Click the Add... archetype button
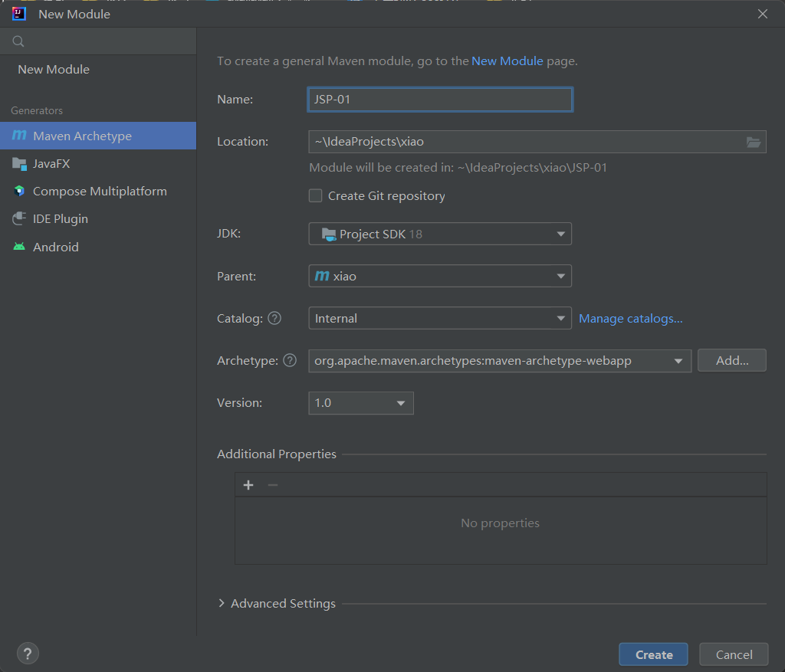 tap(732, 360)
